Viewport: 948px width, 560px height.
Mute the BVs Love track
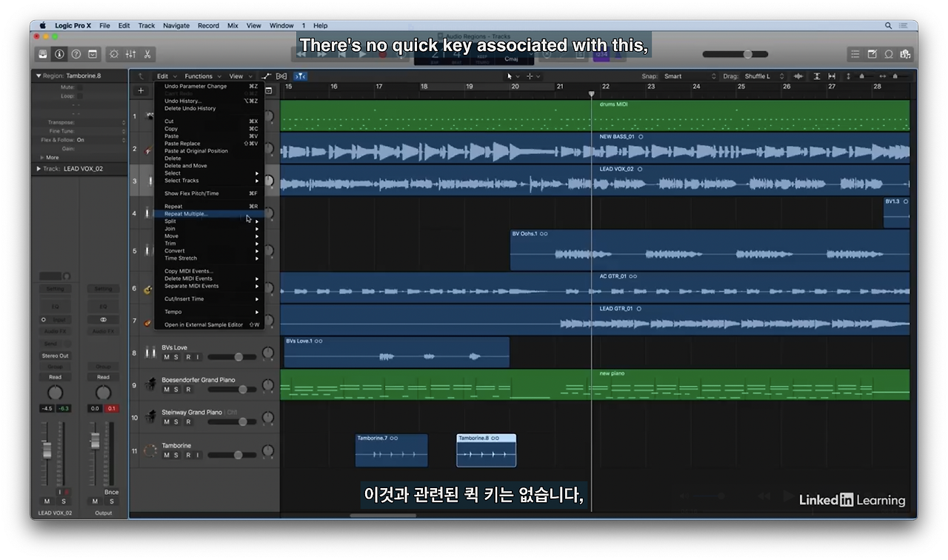point(167,357)
